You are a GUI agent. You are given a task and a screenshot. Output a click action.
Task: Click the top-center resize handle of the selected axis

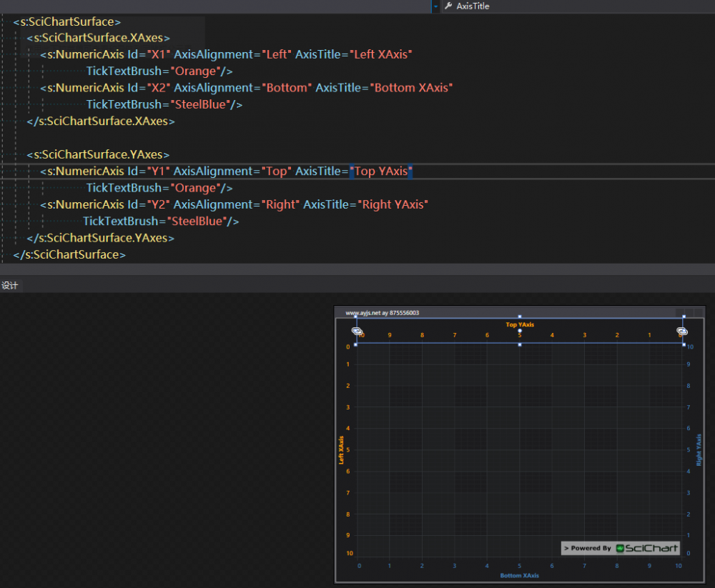point(520,316)
